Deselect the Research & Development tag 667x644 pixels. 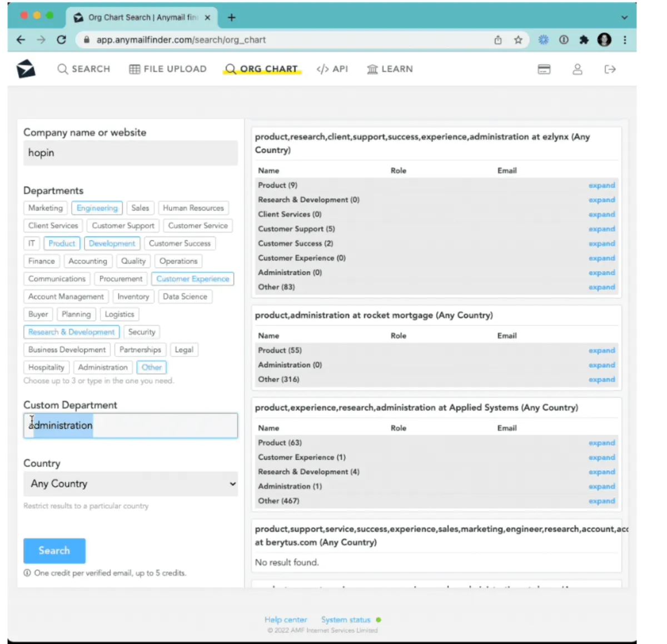(72, 332)
